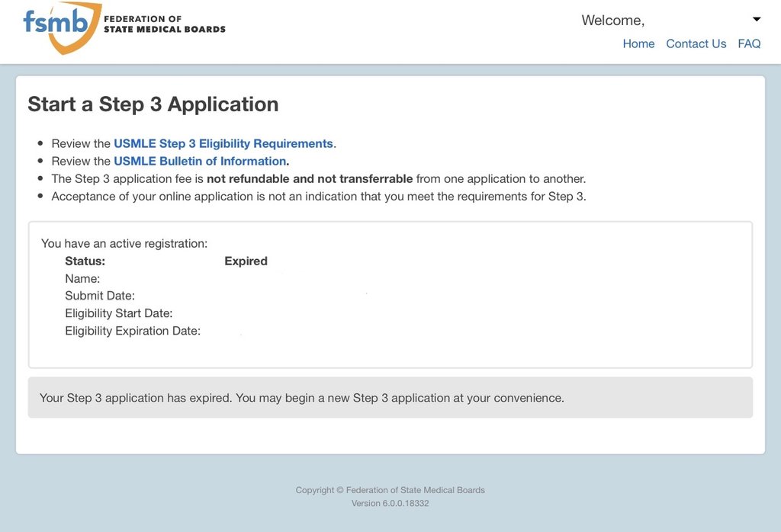Click the Expired status value
Image resolution: width=781 pixels, height=532 pixels.
pos(246,261)
